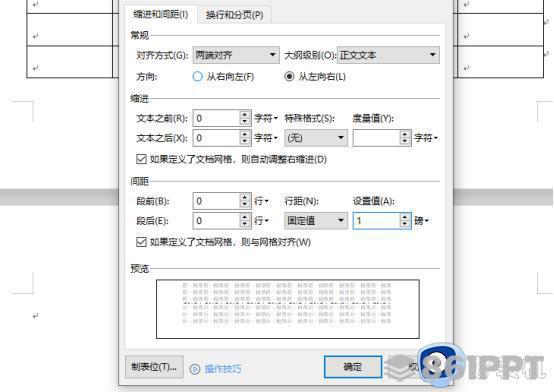Toggle 与网格对齐(W) checkbox
The image size is (554, 392).
point(142,242)
